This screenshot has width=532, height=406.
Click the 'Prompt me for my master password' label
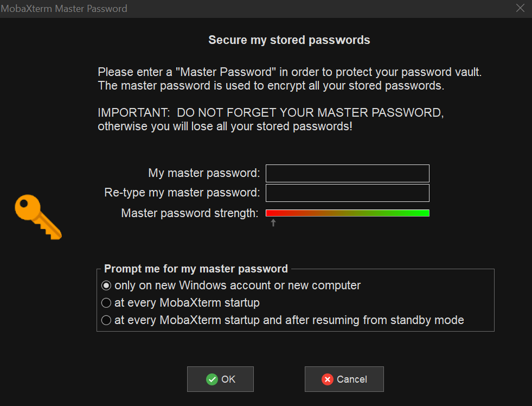pos(196,268)
